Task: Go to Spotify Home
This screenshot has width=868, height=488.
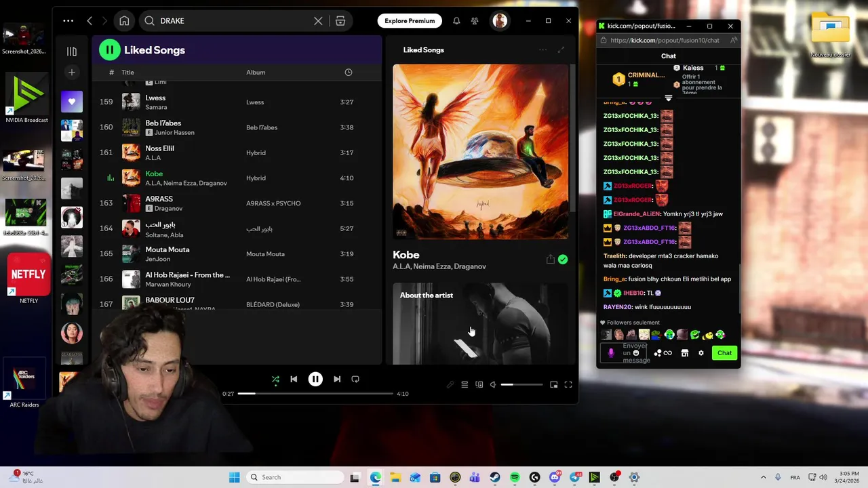Action: tap(124, 20)
